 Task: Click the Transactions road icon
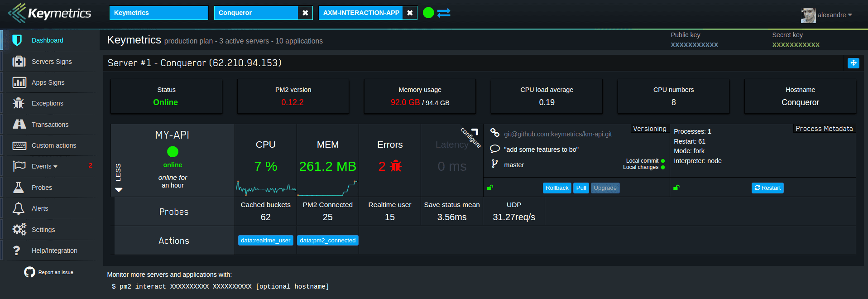pyautogui.click(x=19, y=124)
